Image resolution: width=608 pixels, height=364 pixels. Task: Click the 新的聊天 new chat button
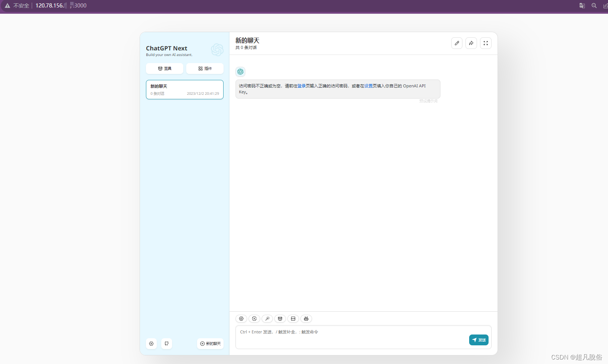coord(210,343)
